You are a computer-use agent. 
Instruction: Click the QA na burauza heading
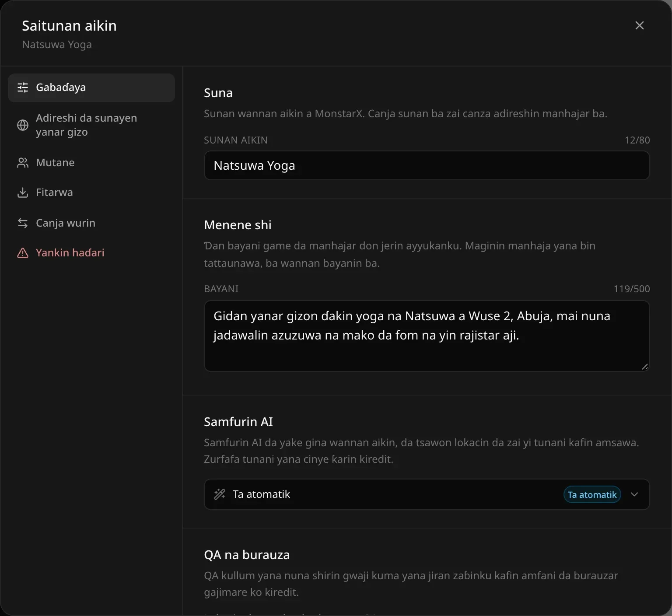click(x=247, y=555)
